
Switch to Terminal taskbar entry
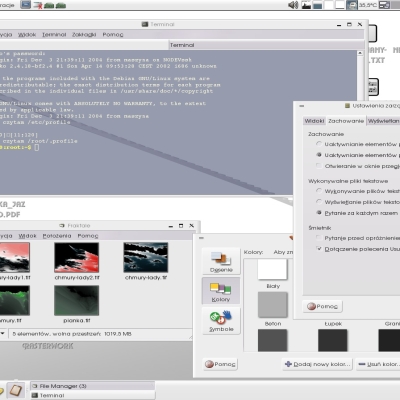coord(92,395)
